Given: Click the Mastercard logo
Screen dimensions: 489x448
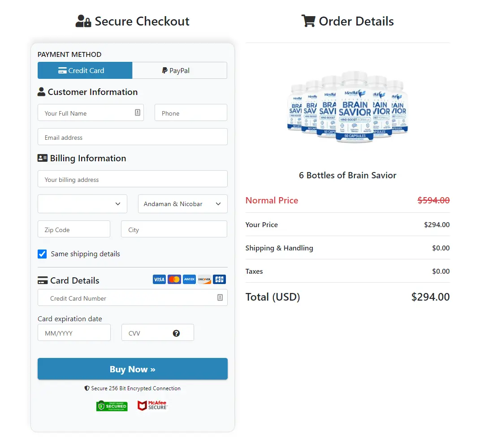Looking at the screenshot, I should [x=174, y=280].
